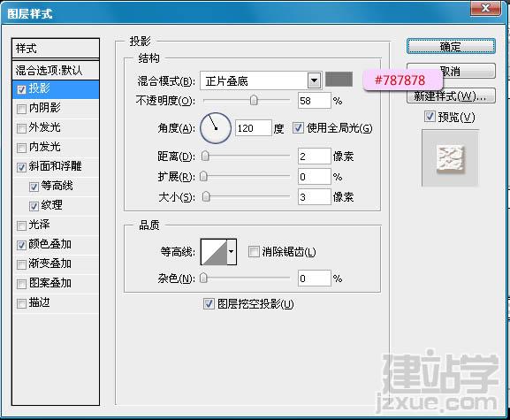Click the 新建样式(W)... button
510x420 pixels.
pos(451,95)
